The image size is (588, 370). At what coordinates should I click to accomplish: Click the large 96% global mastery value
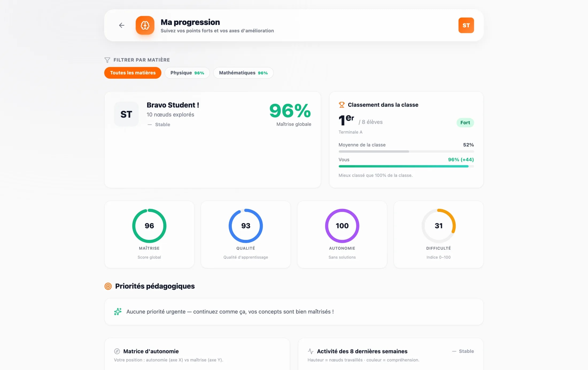click(x=290, y=111)
